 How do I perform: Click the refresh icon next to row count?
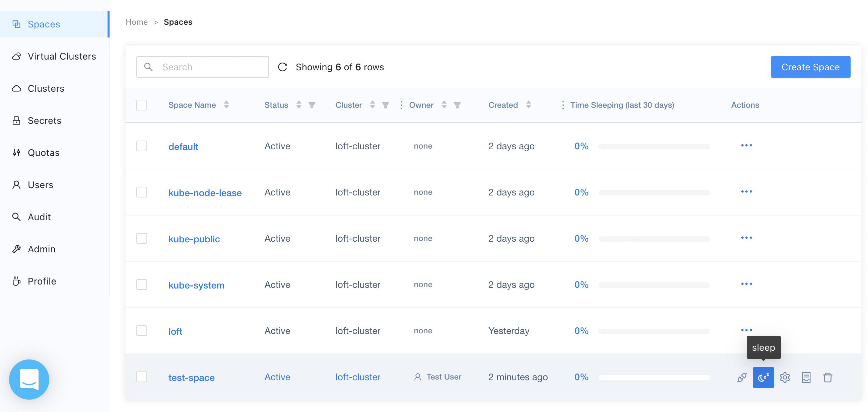tap(282, 67)
